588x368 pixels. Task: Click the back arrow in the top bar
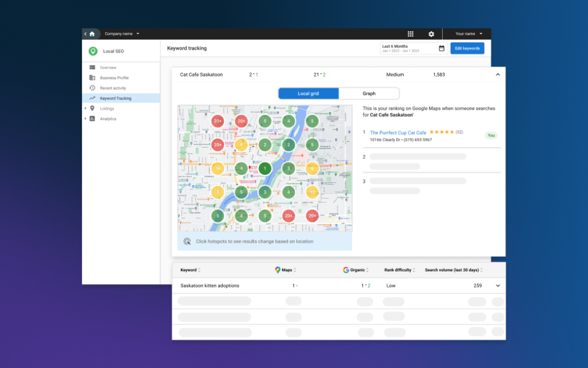(86, 34)
